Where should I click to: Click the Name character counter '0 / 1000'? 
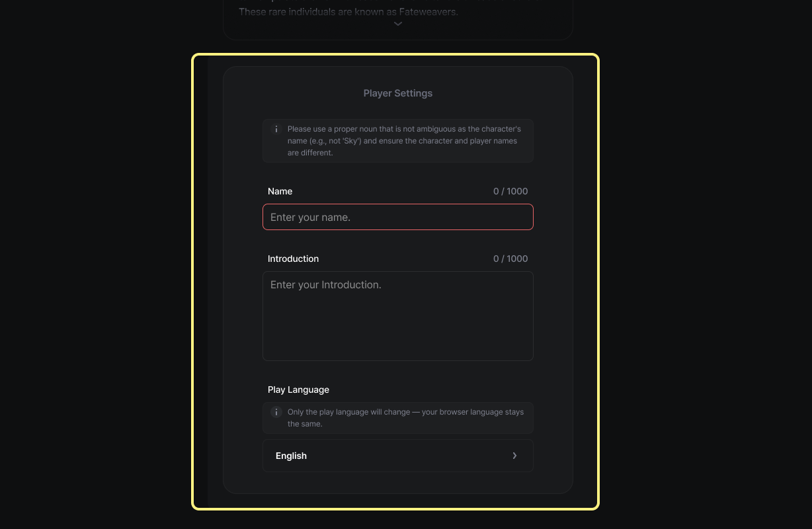[510, 191]
